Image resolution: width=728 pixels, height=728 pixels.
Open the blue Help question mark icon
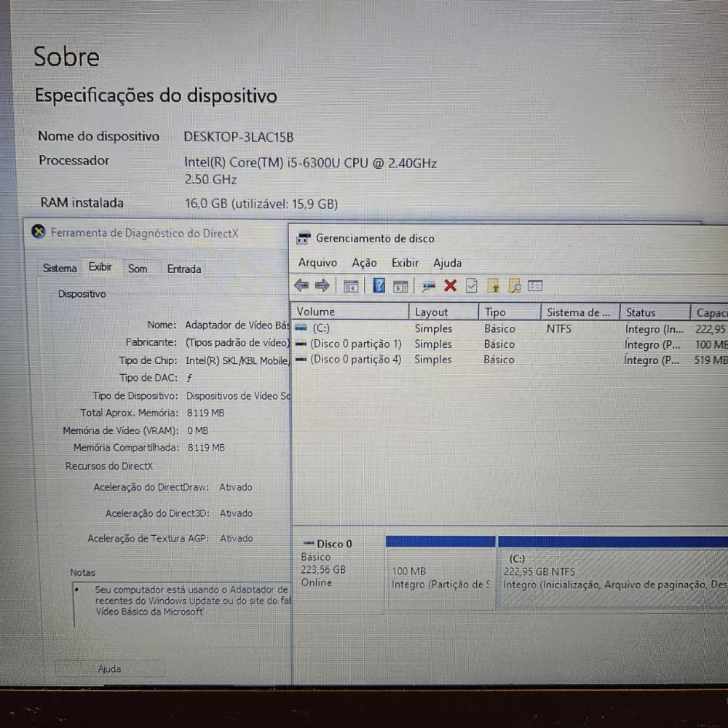pyautogui.click(x=379, y=285)
